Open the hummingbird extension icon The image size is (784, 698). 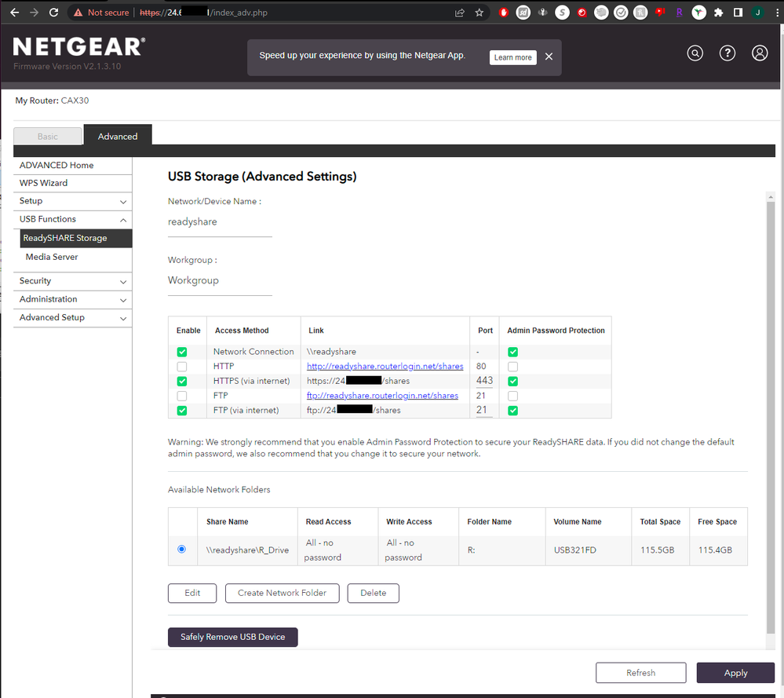click(x=698, y=13)
